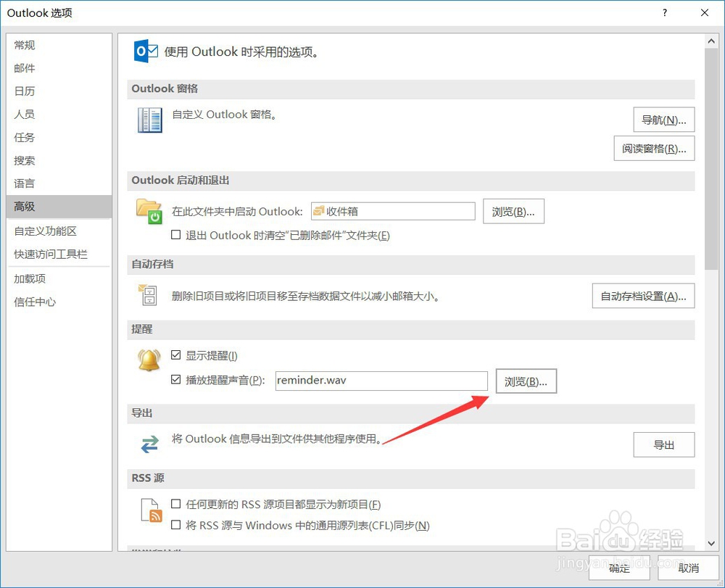Click the 导出 button
Viewport: 725px width, 588px height.
664,444
